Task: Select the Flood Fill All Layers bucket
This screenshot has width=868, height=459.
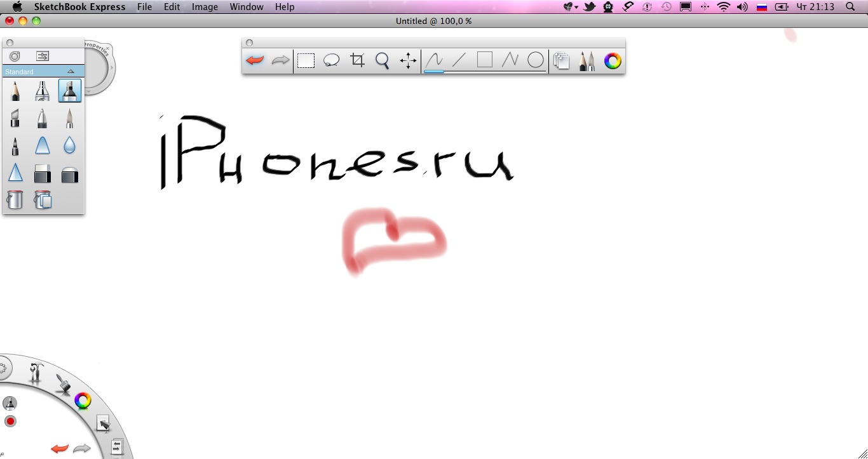Action: (x=43, y=199)
